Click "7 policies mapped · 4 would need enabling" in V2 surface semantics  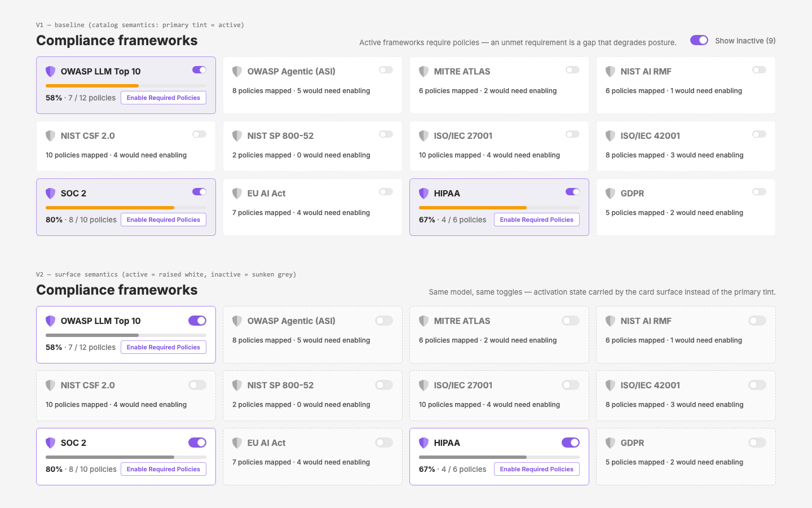(x=301, y=462)
